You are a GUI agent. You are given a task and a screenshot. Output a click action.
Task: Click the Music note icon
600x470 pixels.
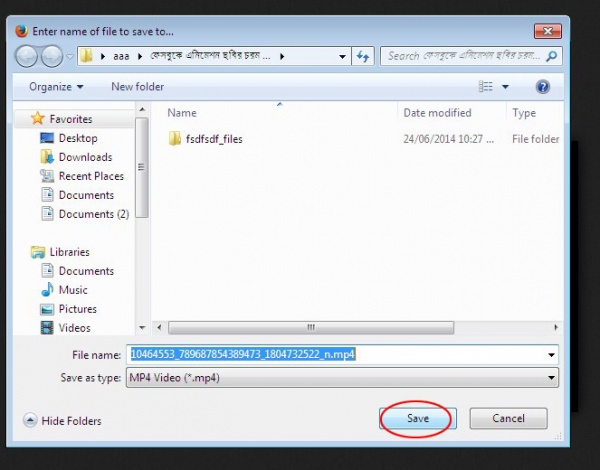(x=47, y=289)
